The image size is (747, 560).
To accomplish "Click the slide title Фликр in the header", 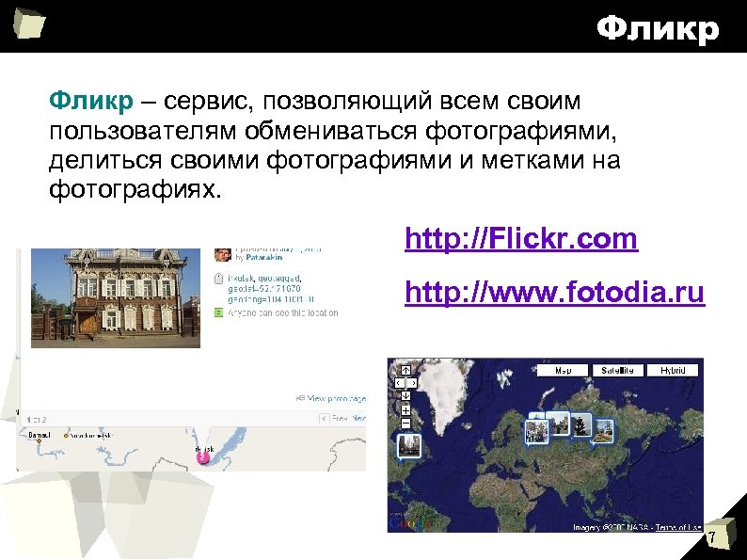I will [658, 29].
